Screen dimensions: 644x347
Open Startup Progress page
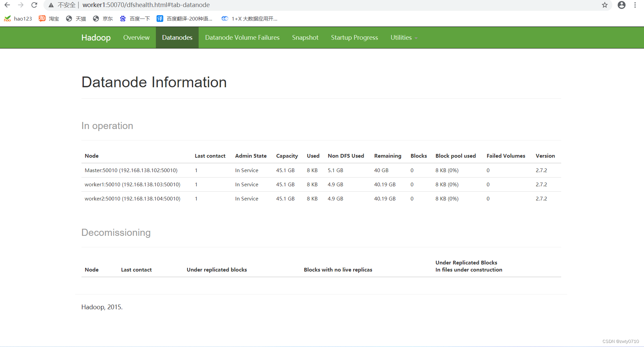click(x=354, y=37)
